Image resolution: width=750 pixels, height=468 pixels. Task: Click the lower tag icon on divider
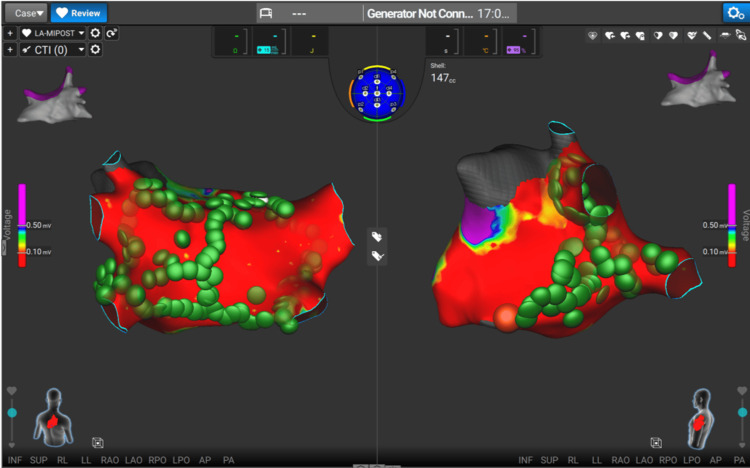pyautogui.click(x=377, y=256)
